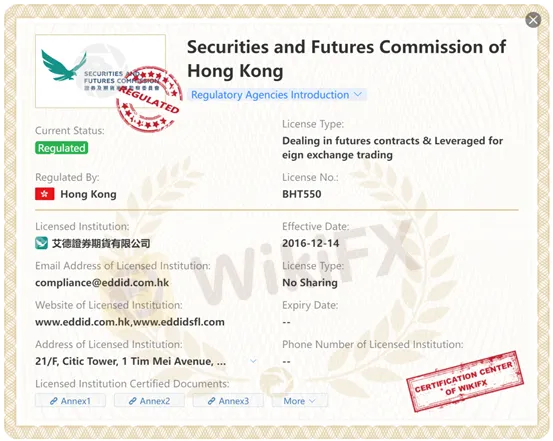Expand Regulatory Agencies Introduction dropdown

click(x=277, y=95)
